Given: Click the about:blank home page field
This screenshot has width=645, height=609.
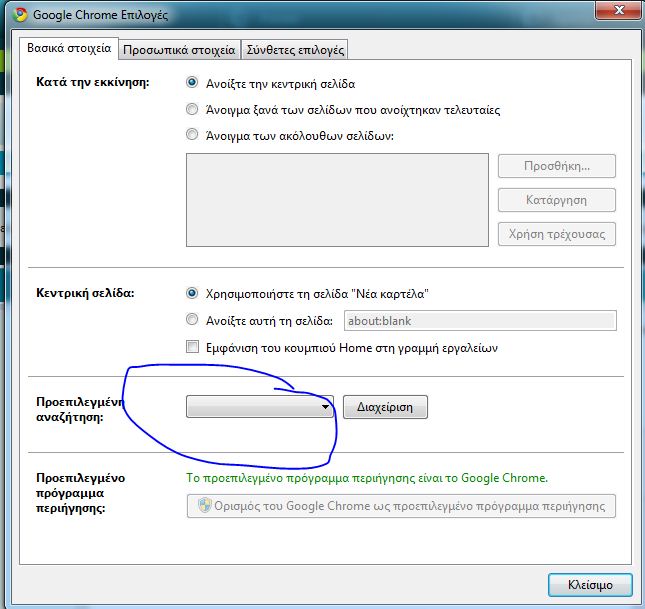Looking at the screenshot, I should click(480, 321).
